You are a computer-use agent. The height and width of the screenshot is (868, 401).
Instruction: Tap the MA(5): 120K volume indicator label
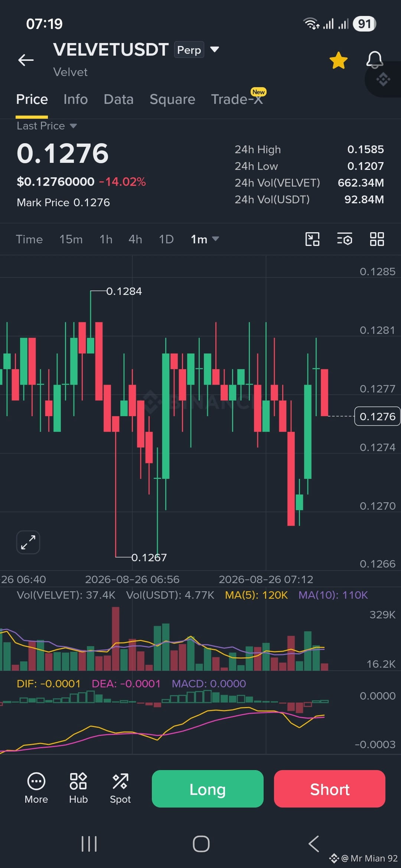point(256,595)
